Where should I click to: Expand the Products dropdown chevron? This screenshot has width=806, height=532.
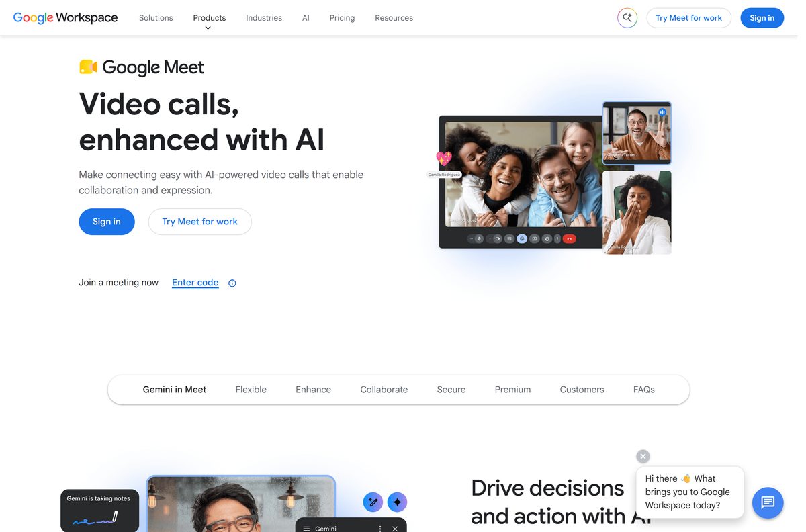[x=208, y=28]
